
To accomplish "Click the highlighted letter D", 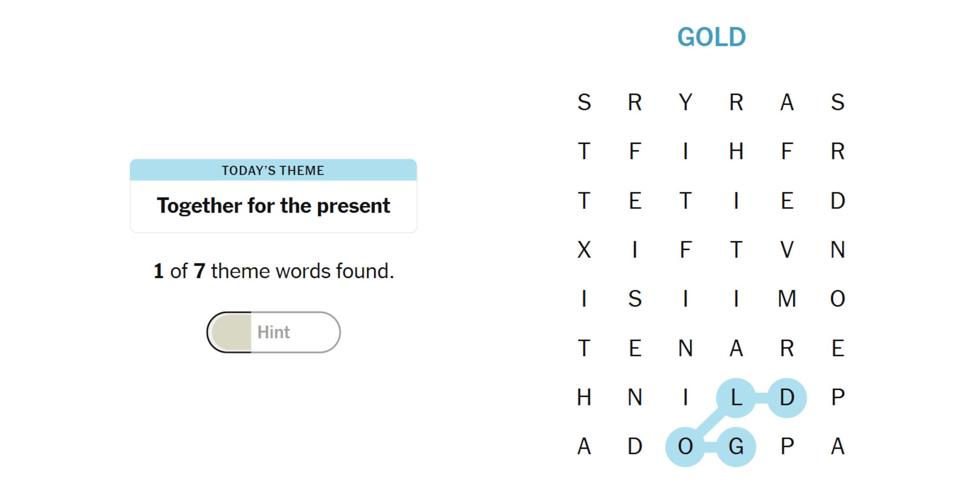I will (787, 397).
